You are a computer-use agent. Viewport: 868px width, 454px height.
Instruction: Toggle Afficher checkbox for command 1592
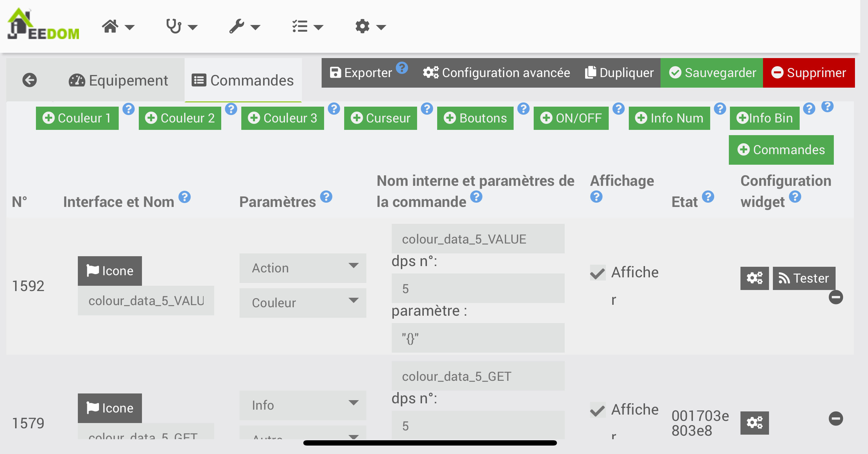click(x=598, y=273)
